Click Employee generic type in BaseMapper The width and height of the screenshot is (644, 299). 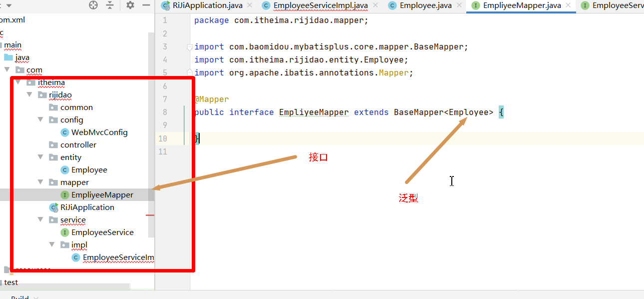(469, 112)
